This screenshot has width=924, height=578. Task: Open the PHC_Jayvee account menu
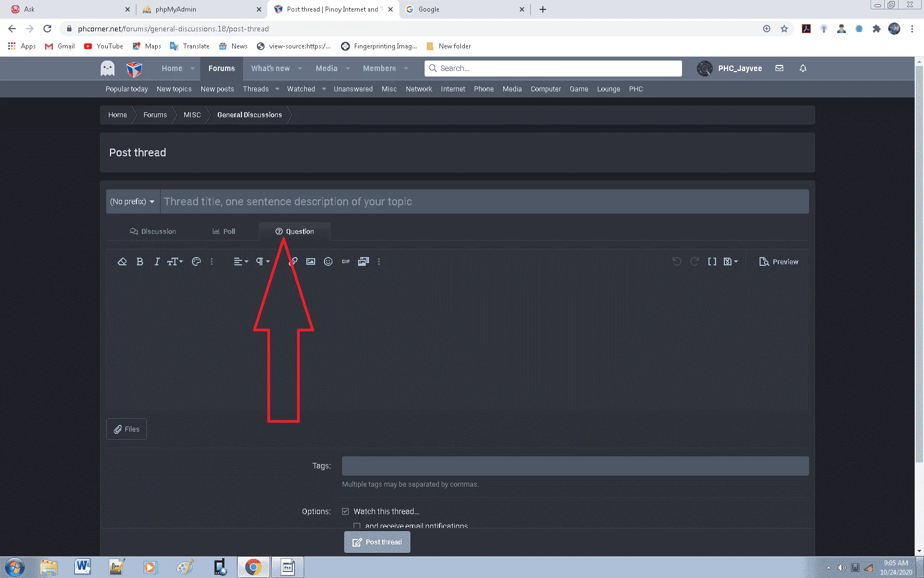point(729,68)
